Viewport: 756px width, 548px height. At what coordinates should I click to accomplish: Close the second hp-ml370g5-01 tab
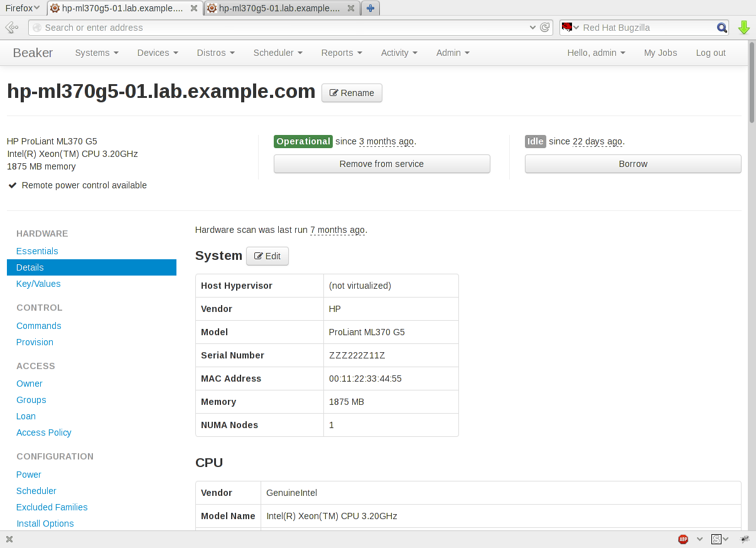point(351,8)
